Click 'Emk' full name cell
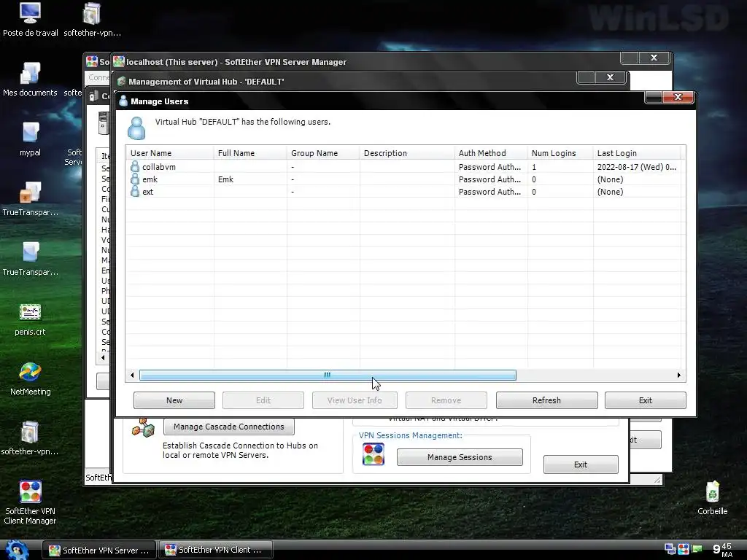The width and height of the screenshot is (747, 560). (225, 179)
